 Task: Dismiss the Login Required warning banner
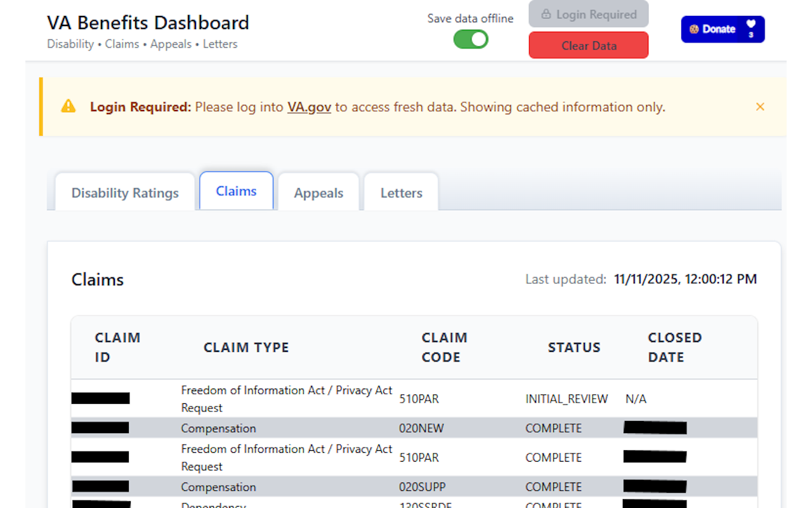[x=760, y=107]
